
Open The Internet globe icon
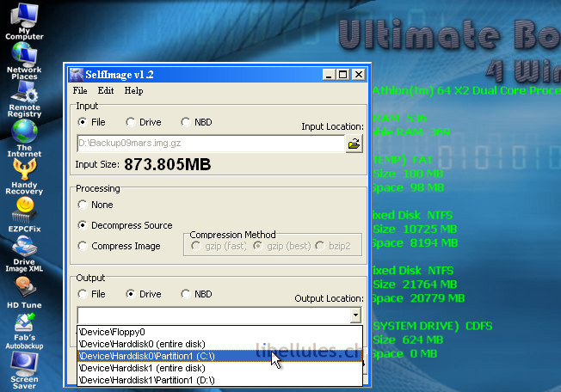click(24, 138)
